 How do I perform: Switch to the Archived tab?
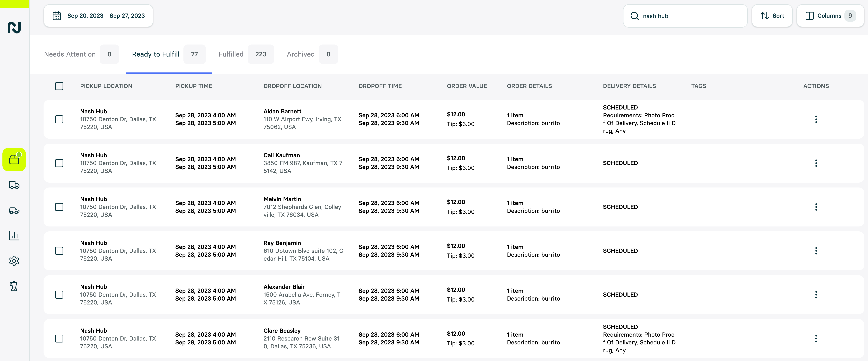pos(312,54)
